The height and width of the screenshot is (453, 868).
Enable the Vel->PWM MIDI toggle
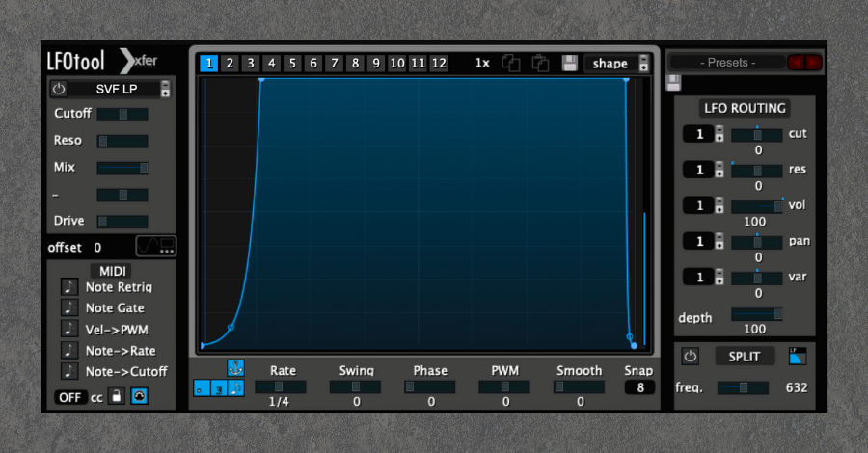pos(69,329)
